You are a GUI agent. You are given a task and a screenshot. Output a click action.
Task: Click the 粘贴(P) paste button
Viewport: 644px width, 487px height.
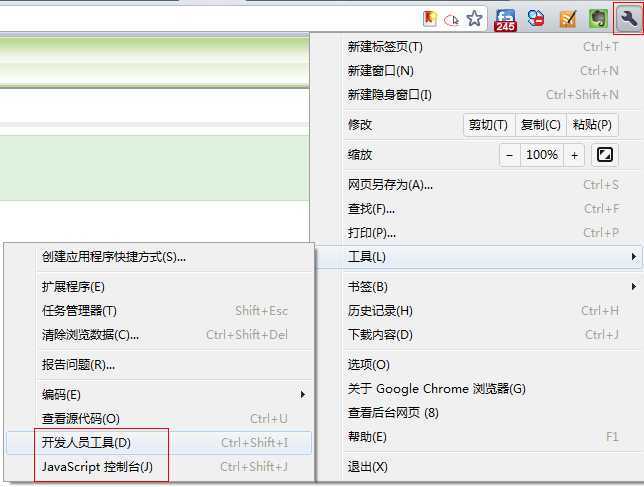(592, 124)
